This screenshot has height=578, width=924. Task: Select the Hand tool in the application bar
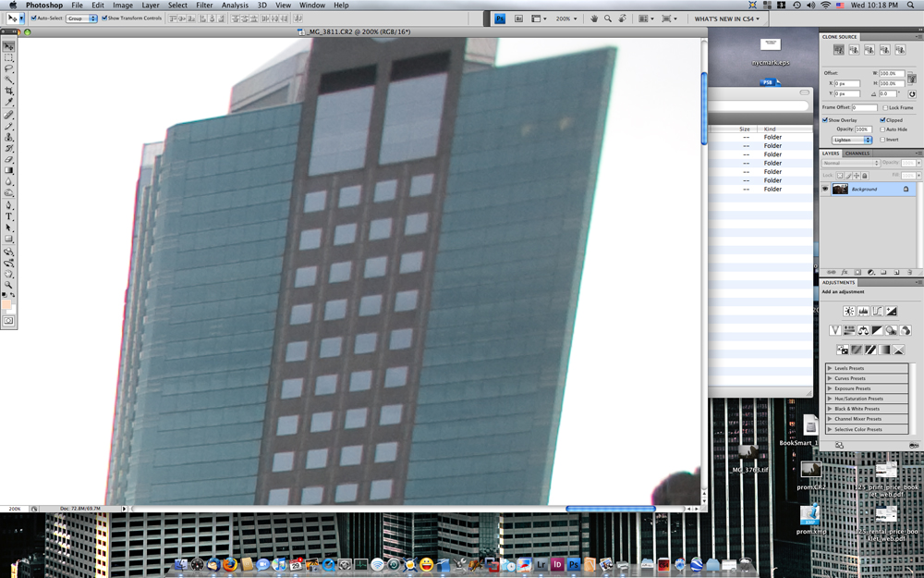(x=594, y=18)
